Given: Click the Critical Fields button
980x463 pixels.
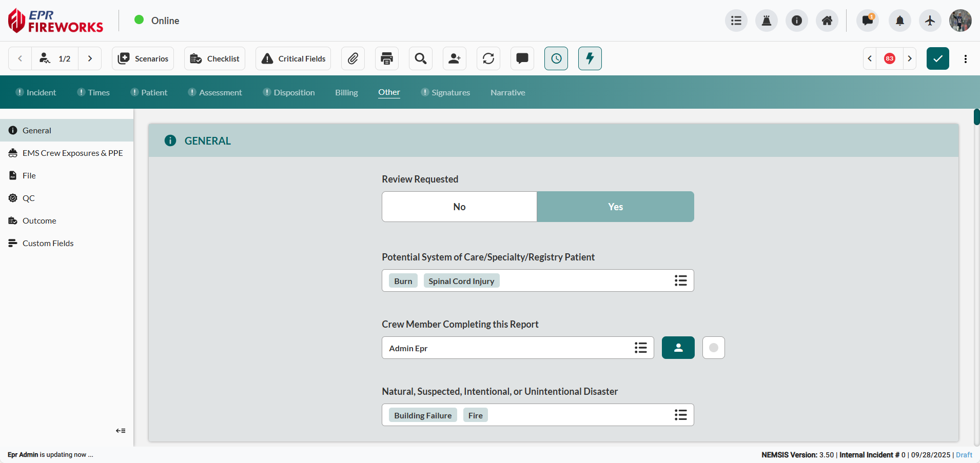Looking at the screenshot, I should [x=293, y=58].
